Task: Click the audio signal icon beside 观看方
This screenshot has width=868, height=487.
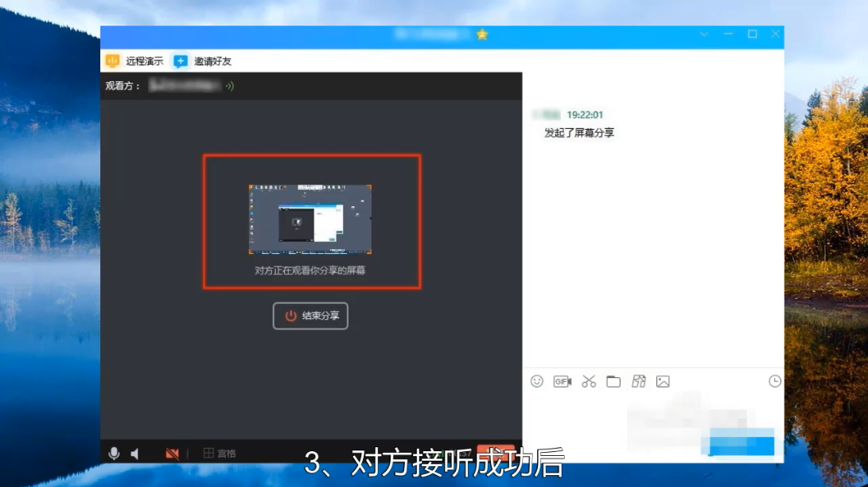Action: click(x=229, y=86)
